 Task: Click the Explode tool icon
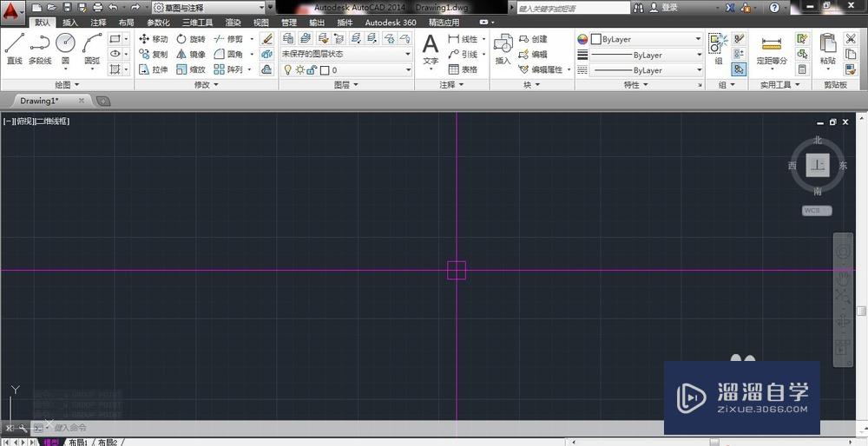[x=266, y=54]
